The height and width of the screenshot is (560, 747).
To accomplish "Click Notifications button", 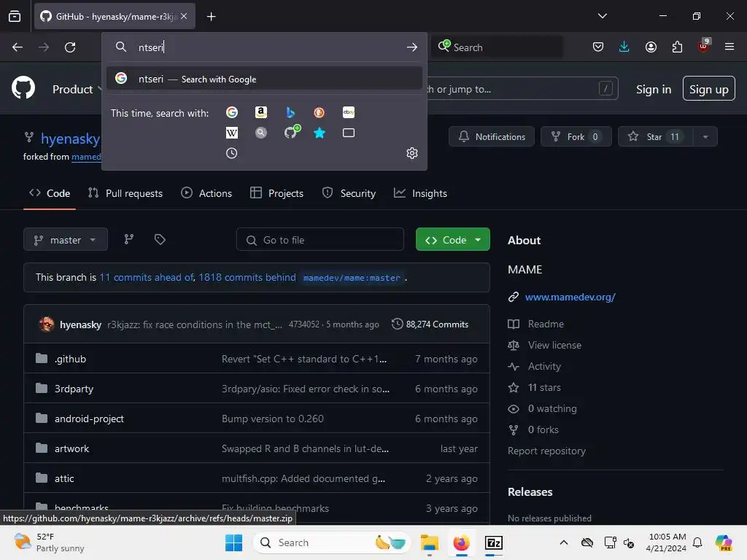I will (x=492, y=137).
